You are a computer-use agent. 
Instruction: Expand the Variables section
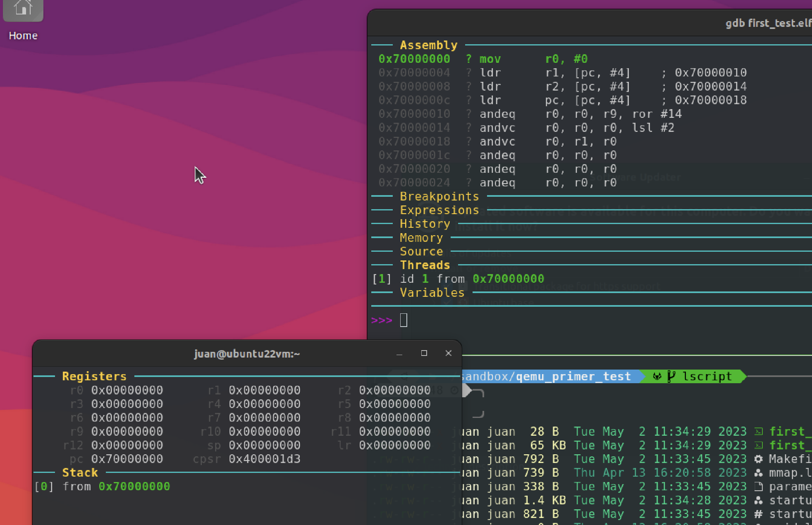click(x=432, y=293)
